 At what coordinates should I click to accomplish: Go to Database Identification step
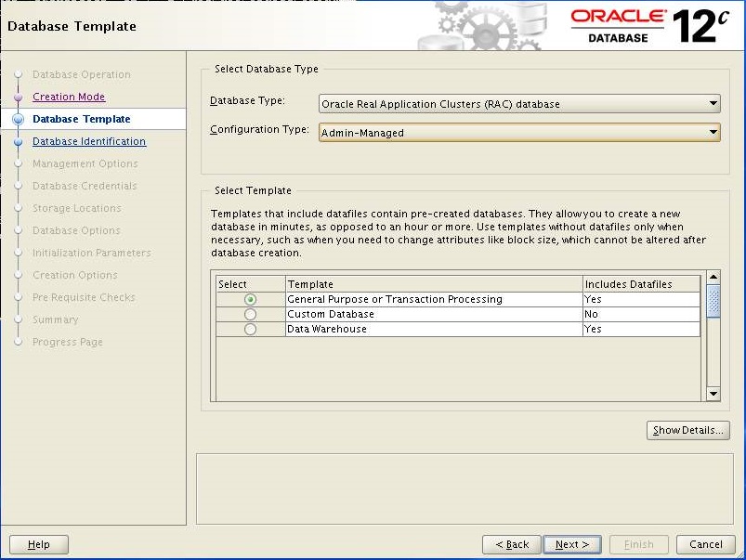[89, 141]
